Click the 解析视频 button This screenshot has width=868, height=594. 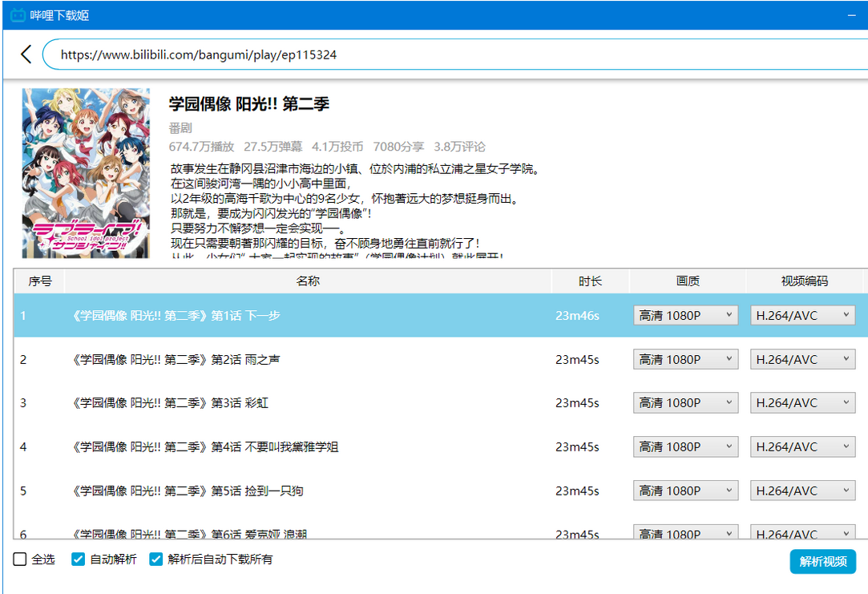pos(822,561)
